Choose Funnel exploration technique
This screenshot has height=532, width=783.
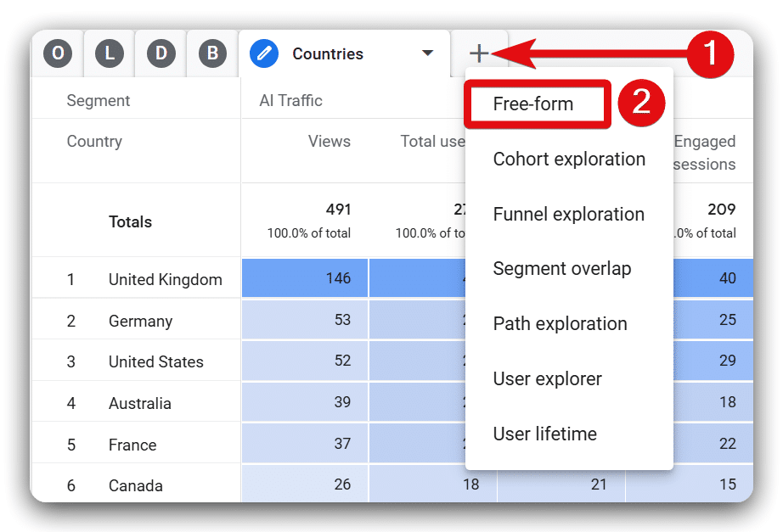568,214
